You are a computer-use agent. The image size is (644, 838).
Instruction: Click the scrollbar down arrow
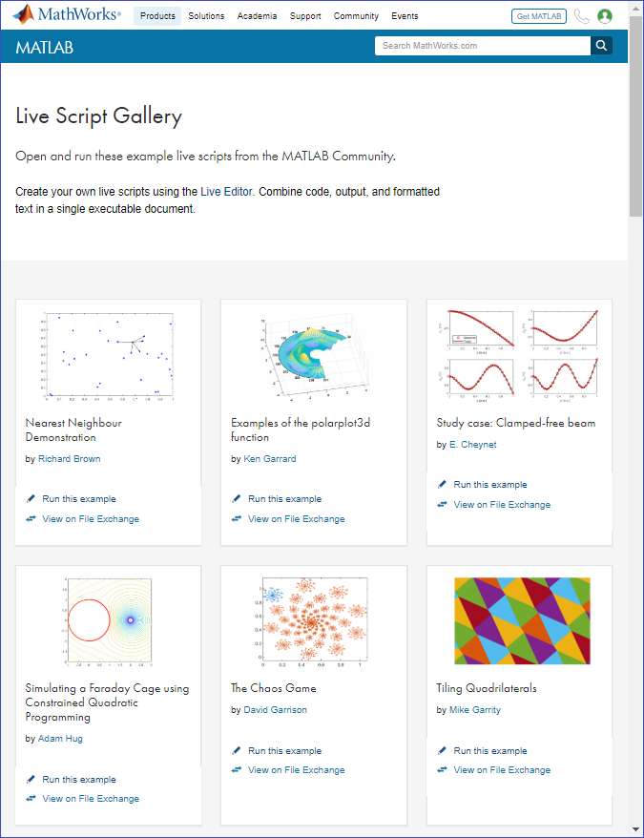636,829
